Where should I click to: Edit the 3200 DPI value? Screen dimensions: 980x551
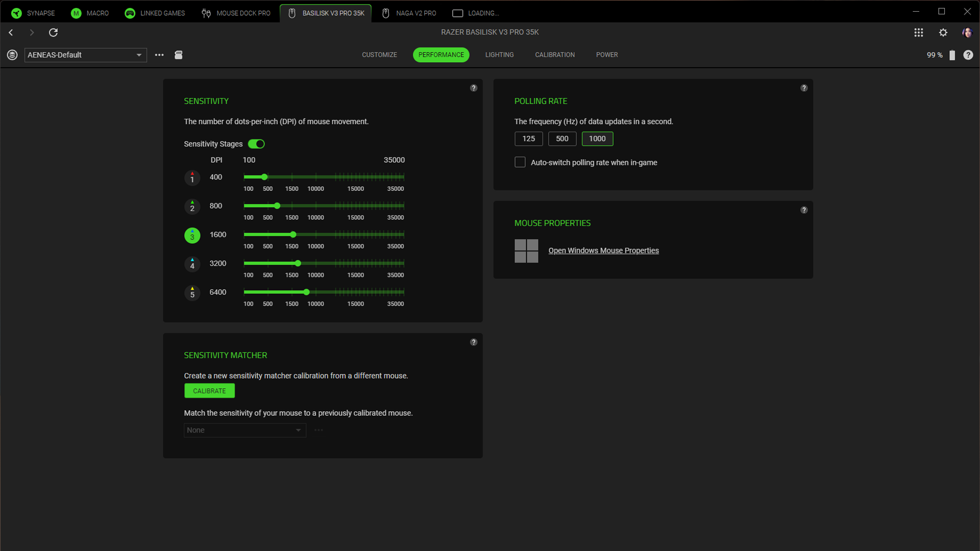[x=218, y=264]
